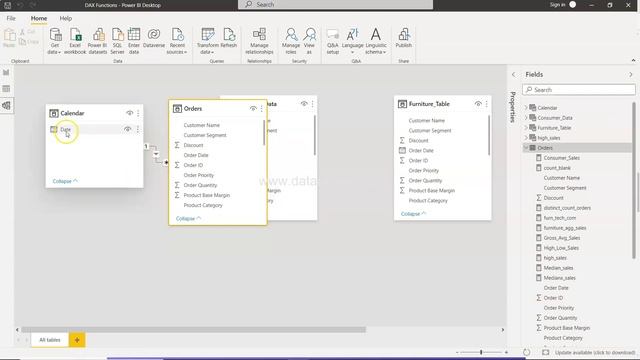640x360 pixels.
Task: Select Order Date in Orders table card
Action: click(x=196, y=155)
